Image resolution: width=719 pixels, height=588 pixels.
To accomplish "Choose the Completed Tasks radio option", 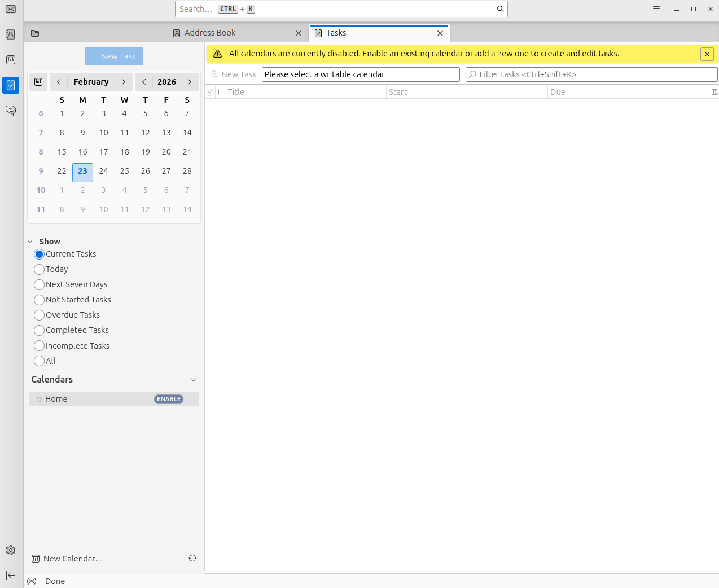I will tap(39, 330).
